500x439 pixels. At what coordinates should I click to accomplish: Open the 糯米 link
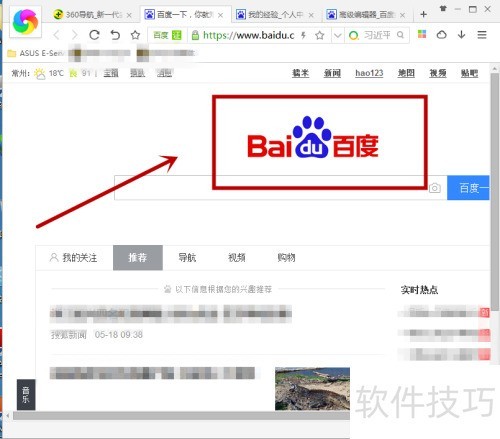coord(301,73)
